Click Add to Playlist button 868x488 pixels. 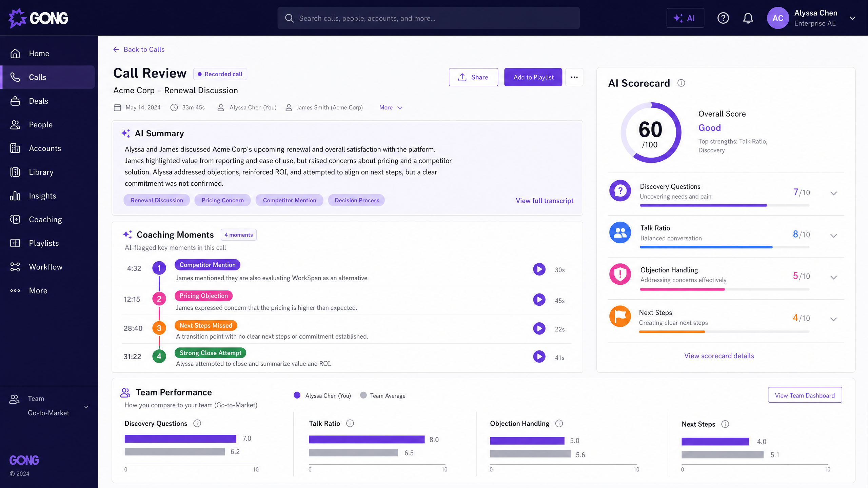[x=533, y=77]
